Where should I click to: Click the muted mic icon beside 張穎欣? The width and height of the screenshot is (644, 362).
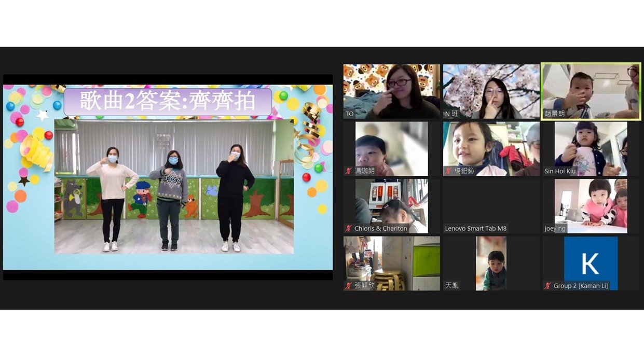pyautogui.click(x=349, y=286)
